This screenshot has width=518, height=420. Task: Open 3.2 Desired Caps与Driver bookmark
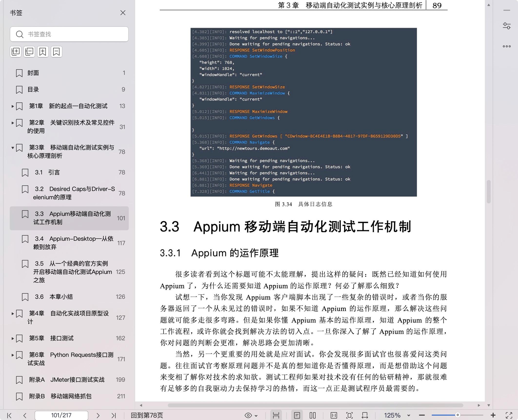tap(69, 193)
